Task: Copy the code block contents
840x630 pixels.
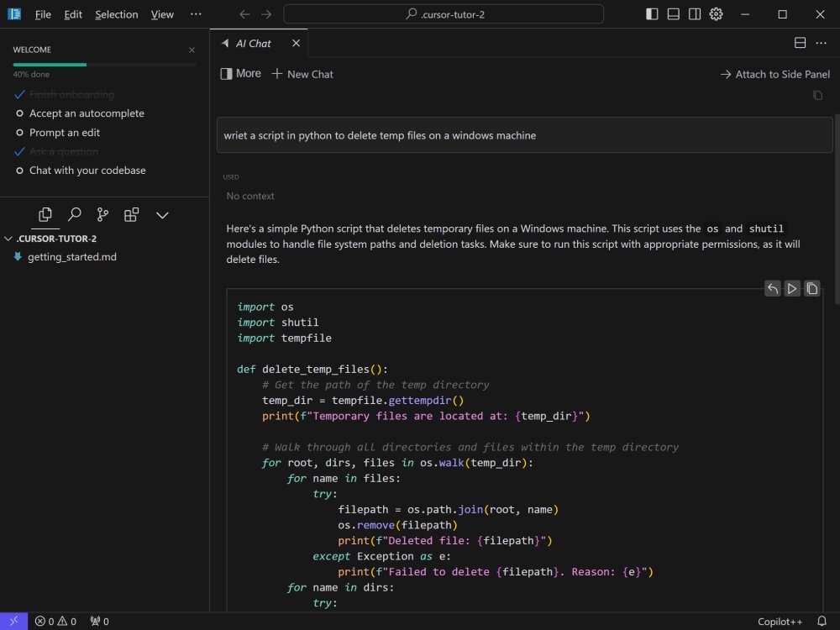Action: (x=812, y=289)
